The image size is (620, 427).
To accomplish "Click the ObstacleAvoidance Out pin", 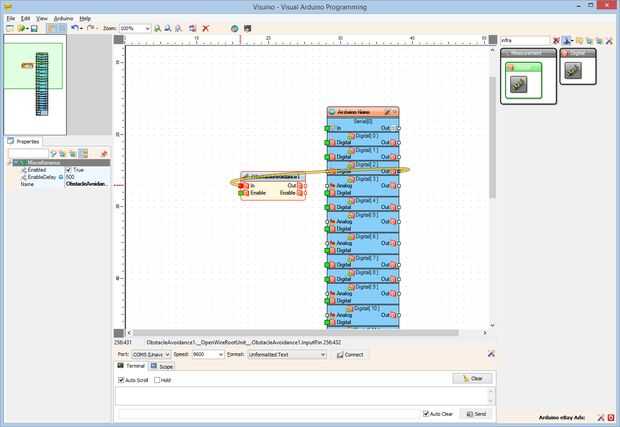I will [x=305, y=185].
